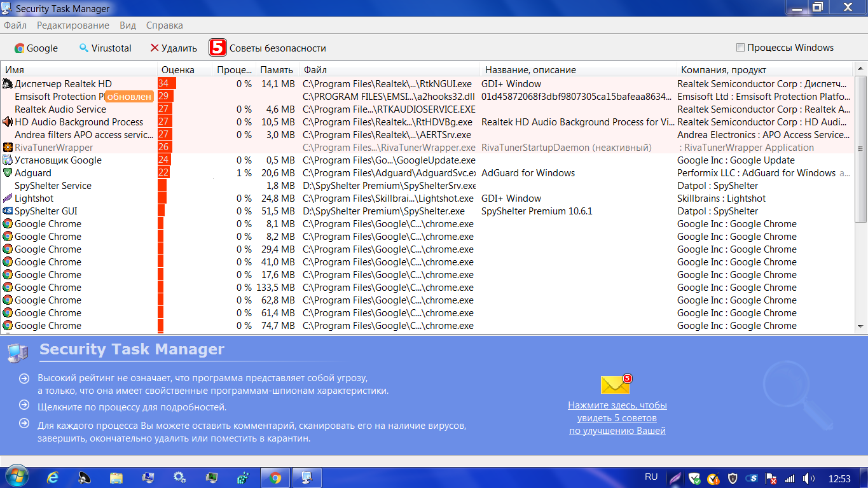The height and width of the screenshot is (488, 868).
Task: Click the Virustotal toolbar button
Action: pyautogui.click(x=106, y=48)
